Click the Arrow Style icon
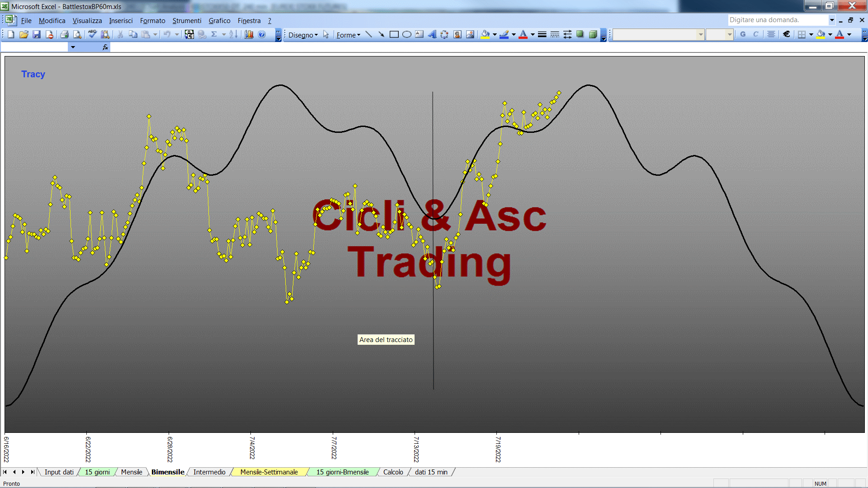Screen dimensions: 868x488 (x=567, y=34)
